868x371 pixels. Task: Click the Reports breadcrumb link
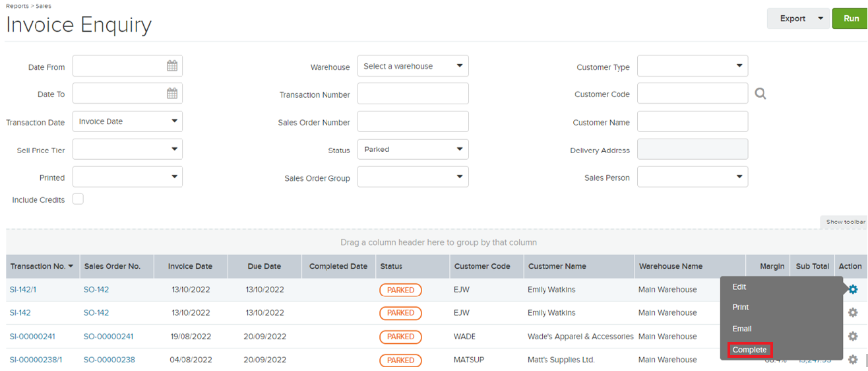pos(17,6)
